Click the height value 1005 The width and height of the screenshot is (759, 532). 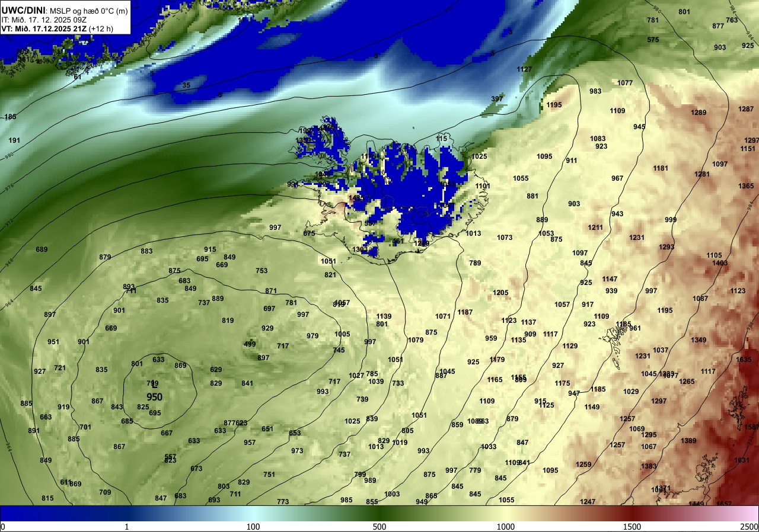pyautogui.click(x=342, y=334)
